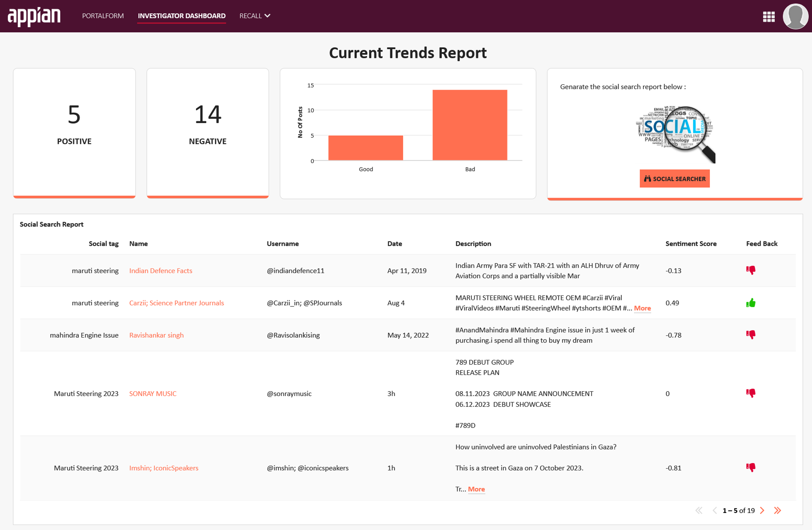The image size is (812, 530).
Task: Open Carzii; Science Partner Journals link
Action: (x=176, y=303)
